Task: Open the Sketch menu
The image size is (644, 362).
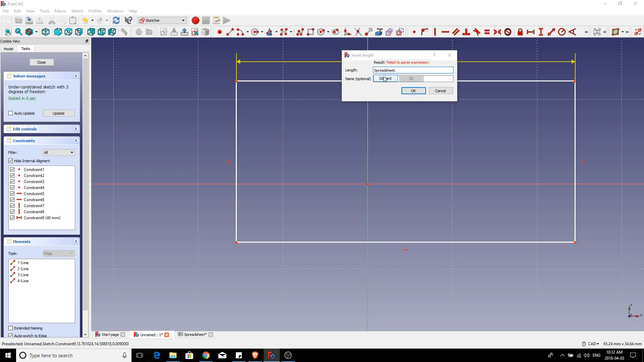Action: (x=77, y=11)
